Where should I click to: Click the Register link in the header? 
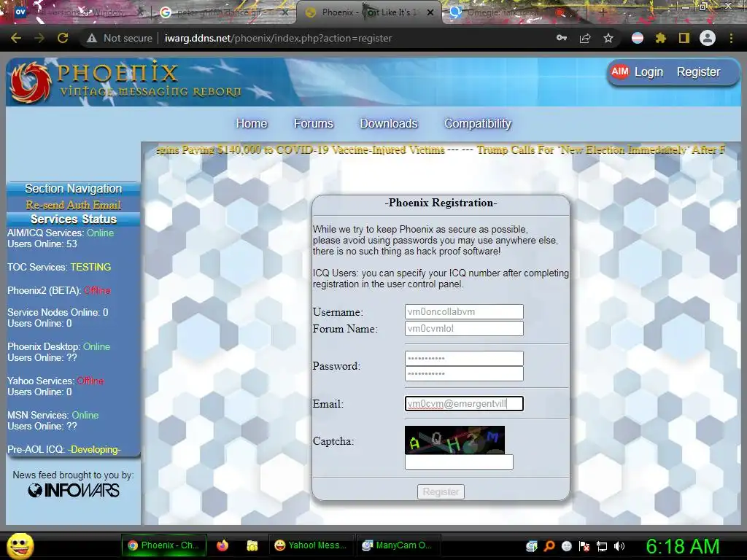click(698, 72)
